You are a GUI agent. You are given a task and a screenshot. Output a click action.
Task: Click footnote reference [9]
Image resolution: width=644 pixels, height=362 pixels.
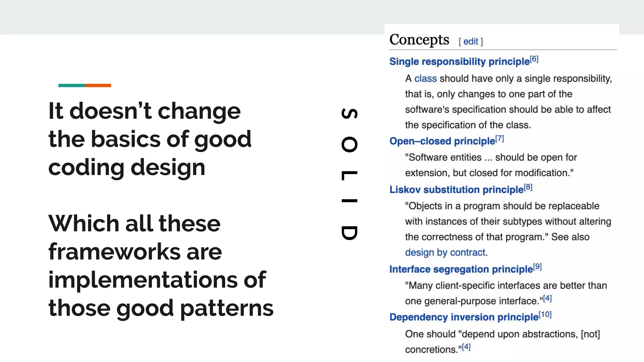537,267
